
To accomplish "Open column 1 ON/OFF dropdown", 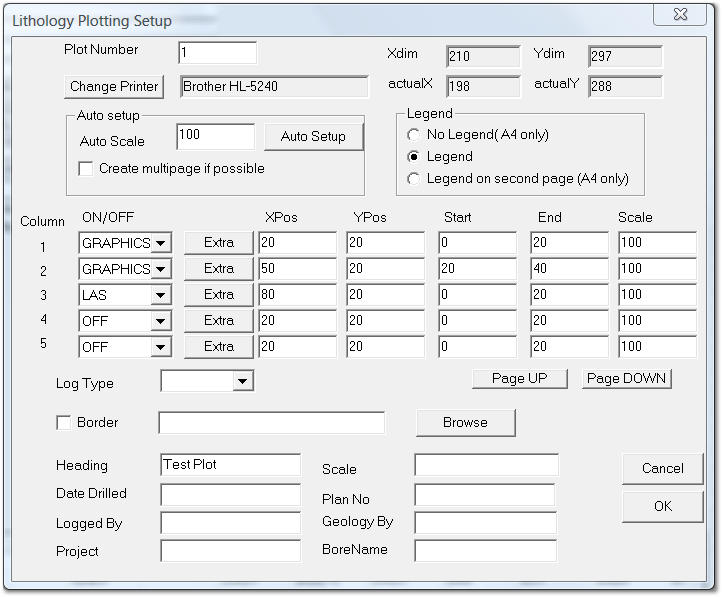I will click(x=161, y=242).
